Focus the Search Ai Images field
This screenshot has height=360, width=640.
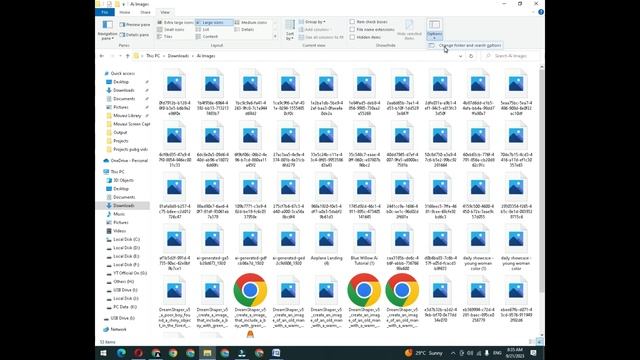click(x=510, y=56)
